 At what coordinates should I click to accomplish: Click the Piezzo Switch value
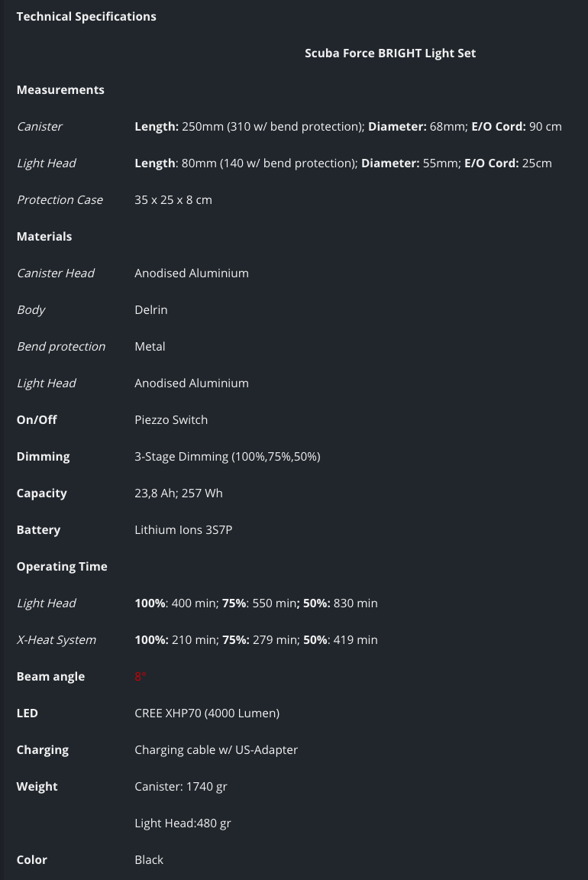click(x=171, y=420)
